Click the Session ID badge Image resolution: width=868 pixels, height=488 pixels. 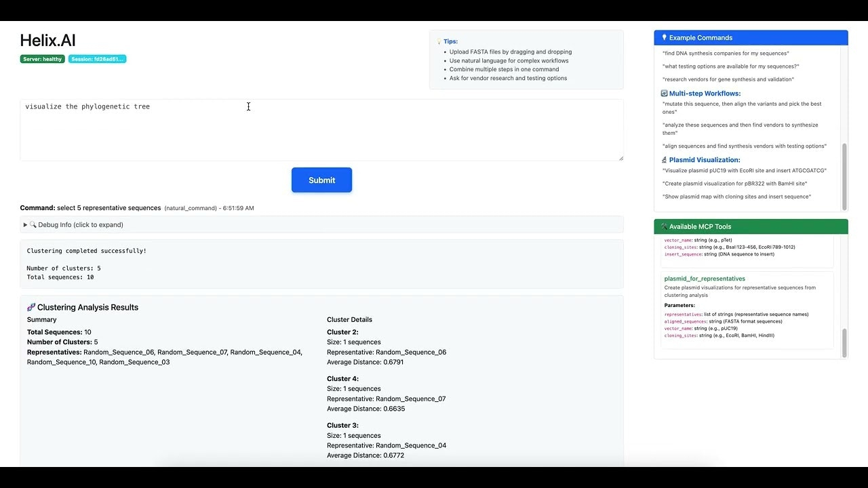click(97, 59)
